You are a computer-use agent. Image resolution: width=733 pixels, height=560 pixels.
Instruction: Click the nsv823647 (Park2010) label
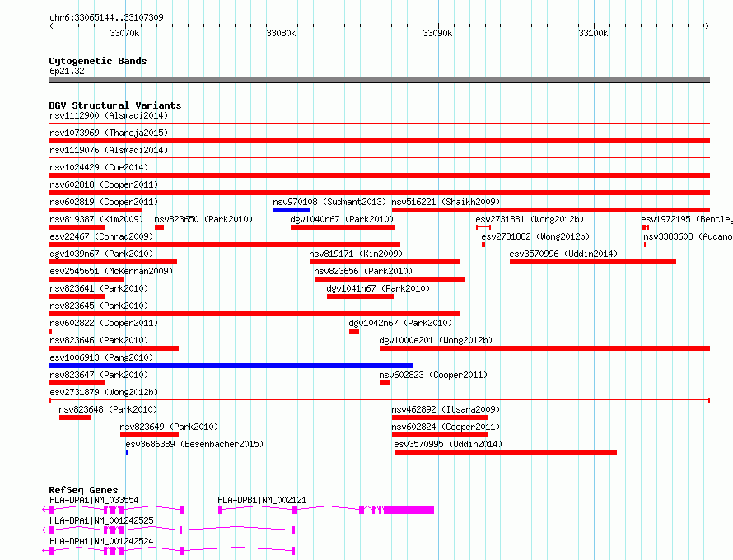pyautogui.click(x=99, y=375)
